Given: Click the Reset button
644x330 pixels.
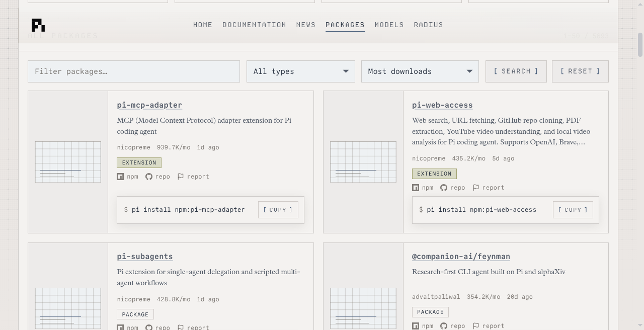Looking at the screenshot, I should point(580,71).
